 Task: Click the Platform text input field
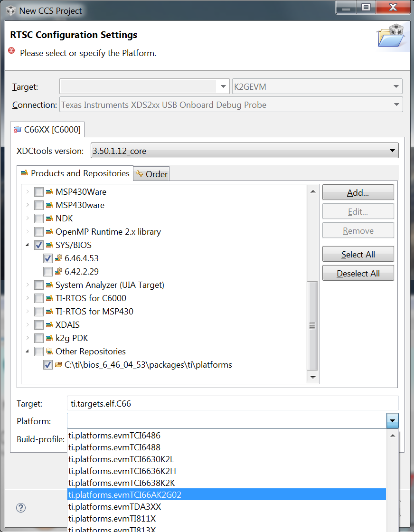(x=226, y=421)
